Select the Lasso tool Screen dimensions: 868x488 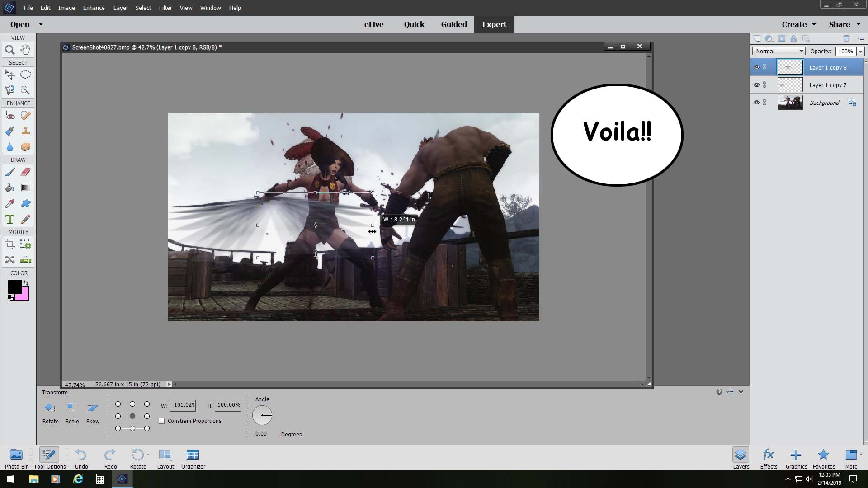tap(10, 90)
